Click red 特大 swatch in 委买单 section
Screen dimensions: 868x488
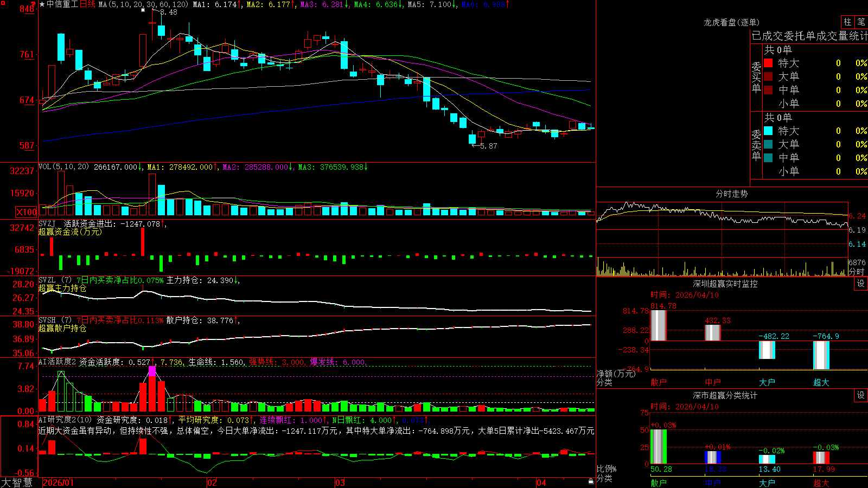point(768,63)
